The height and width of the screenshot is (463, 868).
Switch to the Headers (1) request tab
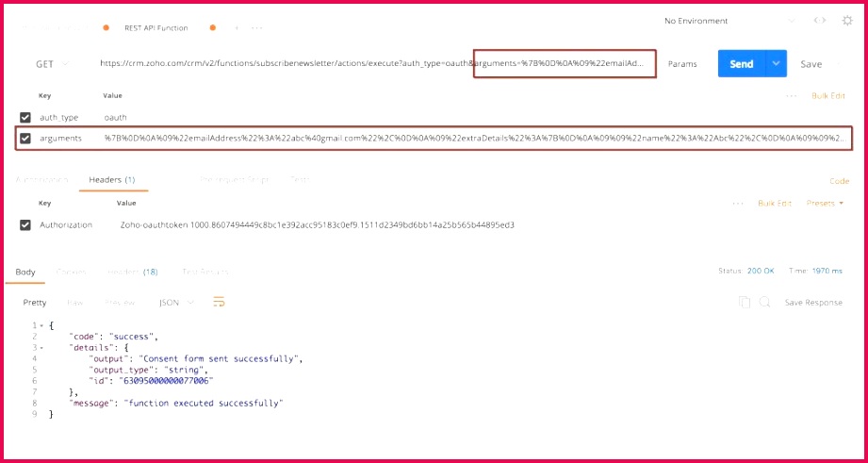[111, 179]
